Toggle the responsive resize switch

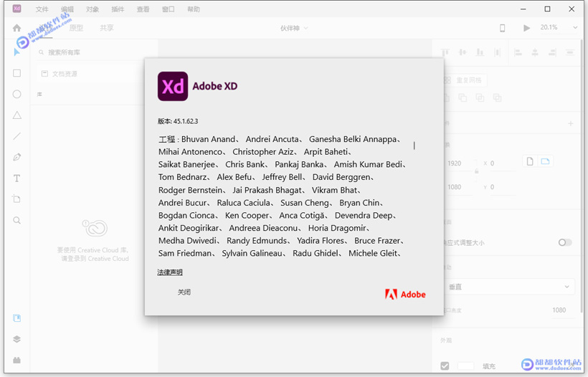point(565,242)
